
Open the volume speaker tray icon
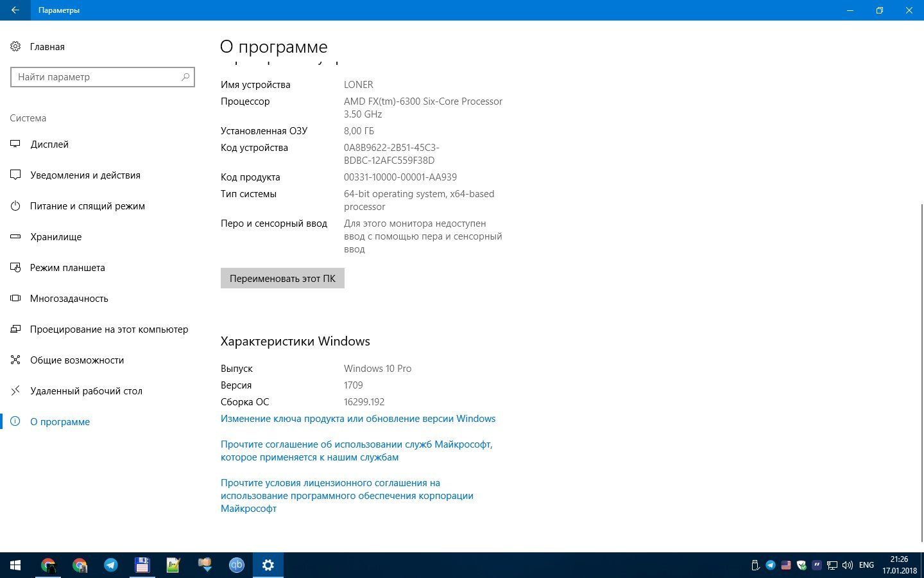(x=847, y=565)
